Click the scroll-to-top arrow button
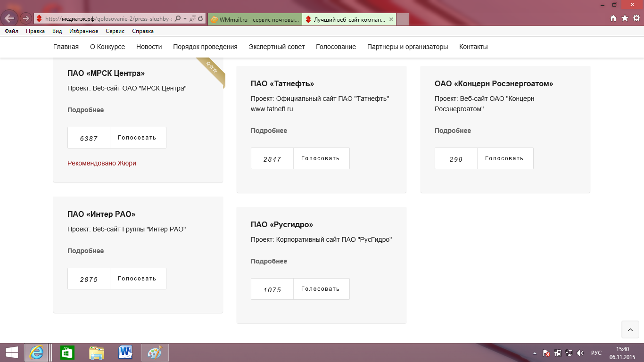 click(630, 329)
